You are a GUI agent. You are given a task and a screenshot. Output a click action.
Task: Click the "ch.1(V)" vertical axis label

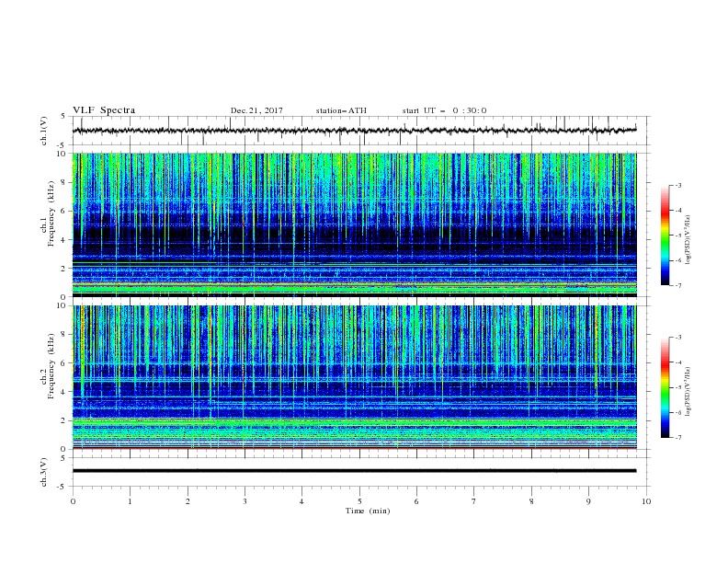pos(44,131)
